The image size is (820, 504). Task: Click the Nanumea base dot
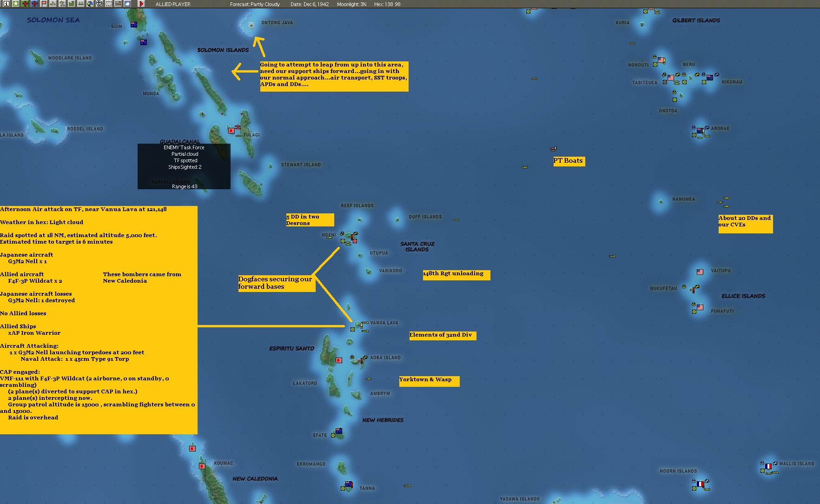(x=661, y=202)
